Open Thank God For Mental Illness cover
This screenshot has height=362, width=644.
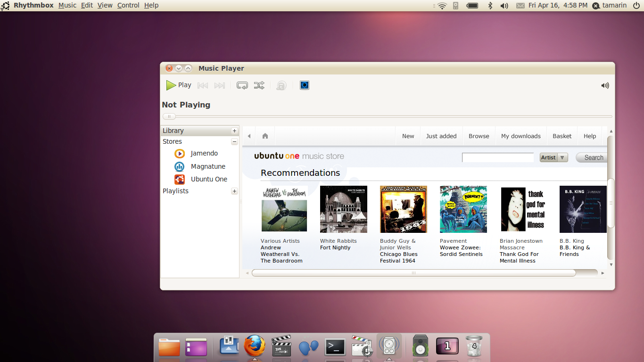(x=523, y=209)
